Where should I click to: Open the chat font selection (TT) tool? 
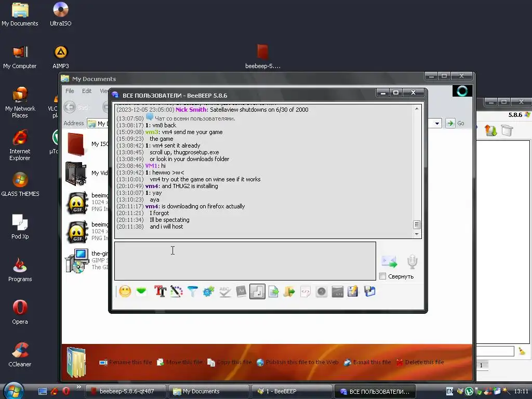click(160, 291)
